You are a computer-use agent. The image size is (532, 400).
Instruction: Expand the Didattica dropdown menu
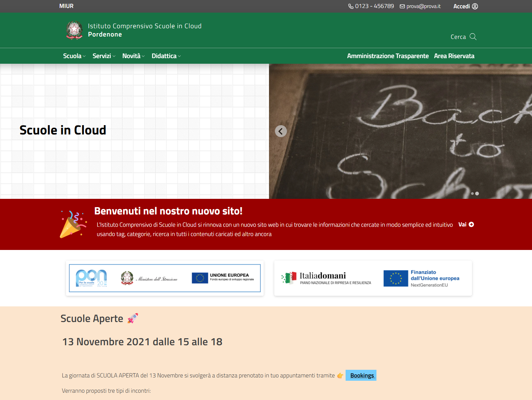(x=166, y=56)
